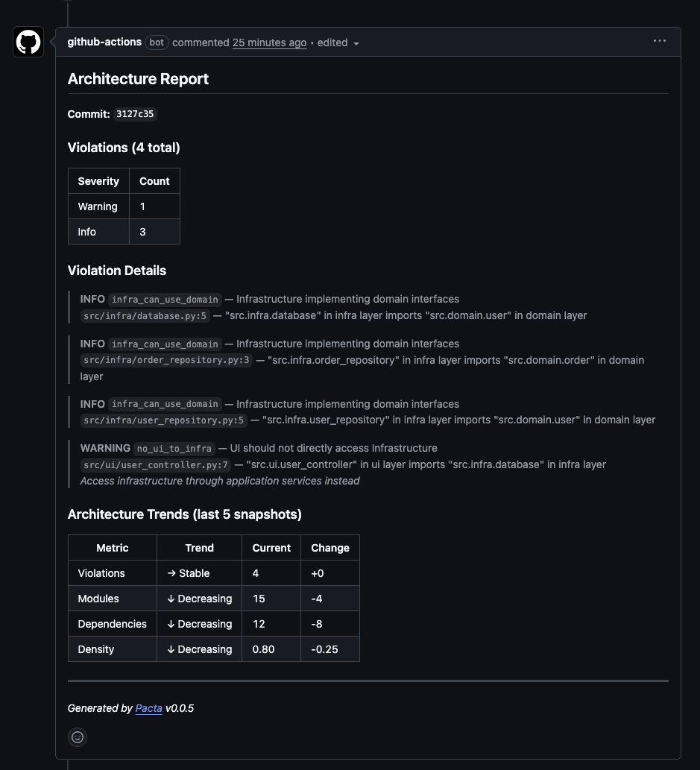700x770 pixels.
Task: Open the Pacta hyperlink
Action: [148, 708]
